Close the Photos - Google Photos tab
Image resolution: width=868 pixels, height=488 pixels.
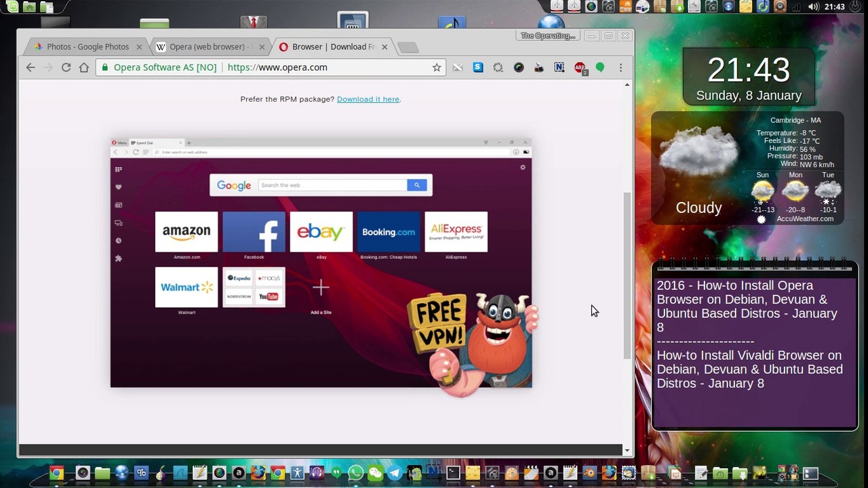click(140, 47)
